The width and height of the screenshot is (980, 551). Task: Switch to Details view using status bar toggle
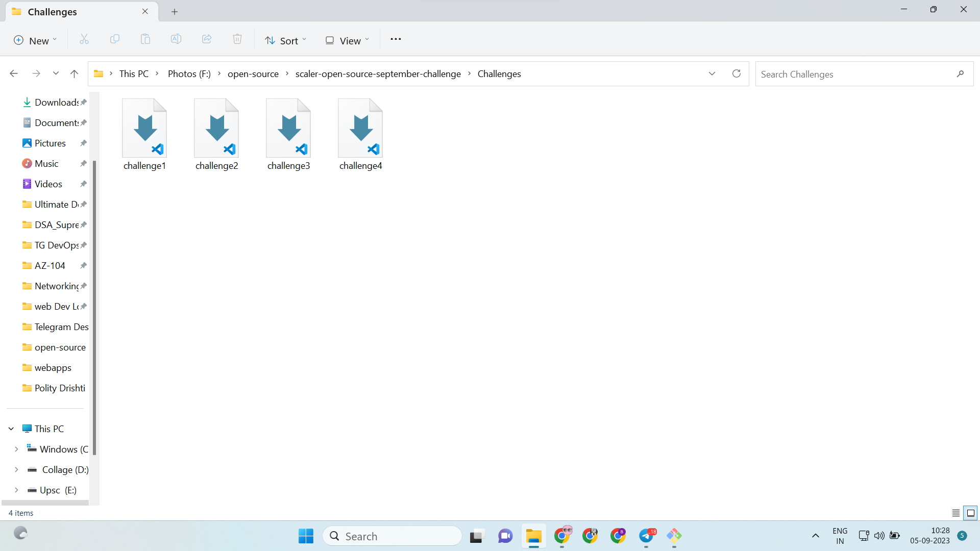956,513
